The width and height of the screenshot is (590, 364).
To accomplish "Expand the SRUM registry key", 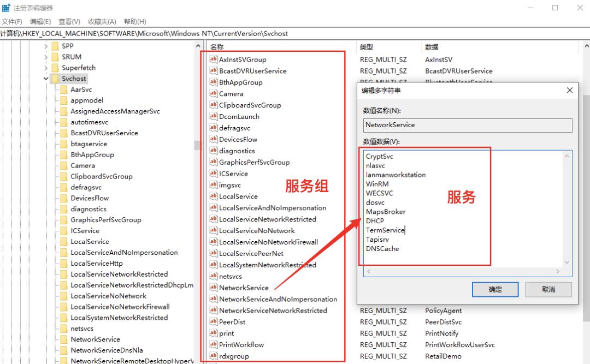I will [x=46, y=57].
